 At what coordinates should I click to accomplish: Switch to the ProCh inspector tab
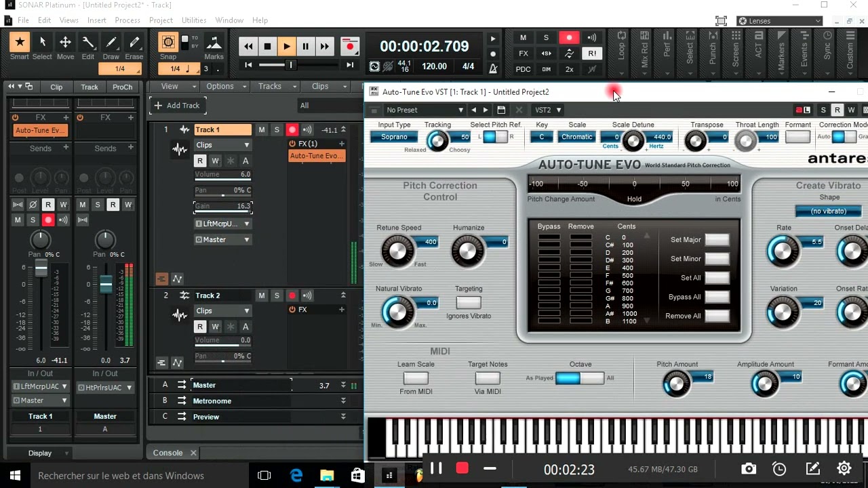click(x=123, y=87)
